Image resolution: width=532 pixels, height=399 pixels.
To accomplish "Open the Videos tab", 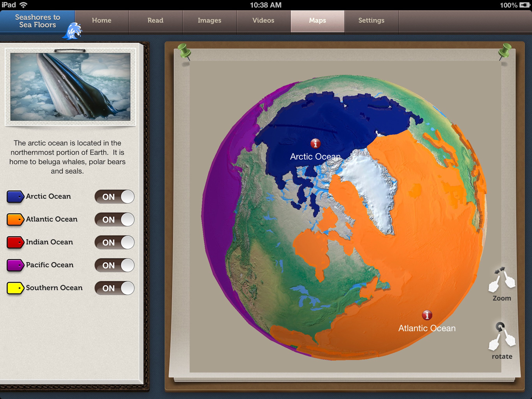I will pyautogui.click(x=263, y=20).
